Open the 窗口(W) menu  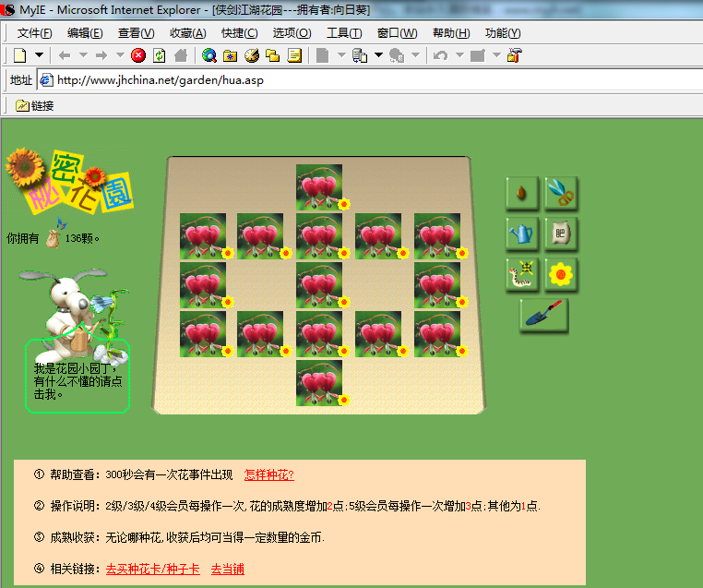(x=398, y=33)
